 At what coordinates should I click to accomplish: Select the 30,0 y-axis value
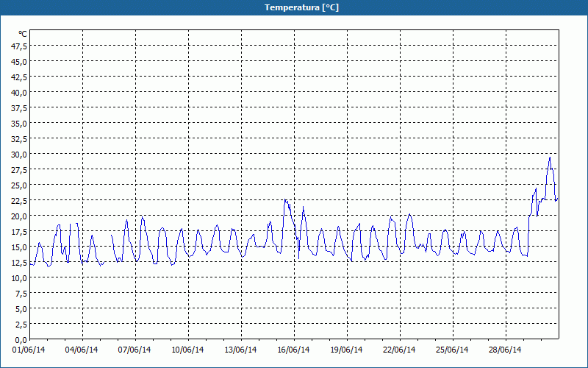[20, 155]
